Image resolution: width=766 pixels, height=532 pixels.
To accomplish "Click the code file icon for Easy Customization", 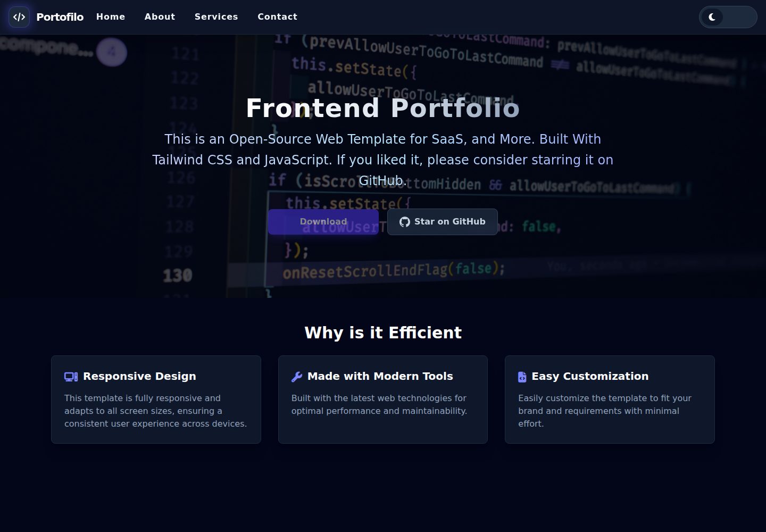I will [x=522, y=377].
